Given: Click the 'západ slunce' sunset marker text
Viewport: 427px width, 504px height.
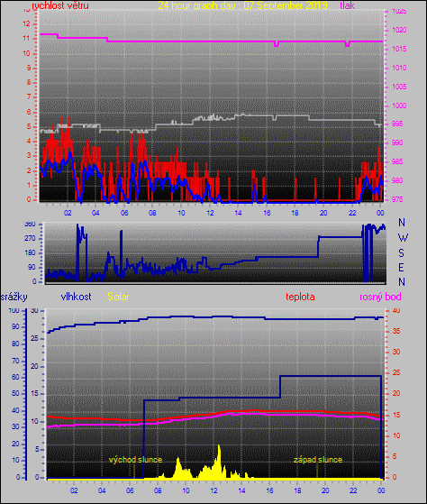Looking at the screenshot, I should [318, 460].
